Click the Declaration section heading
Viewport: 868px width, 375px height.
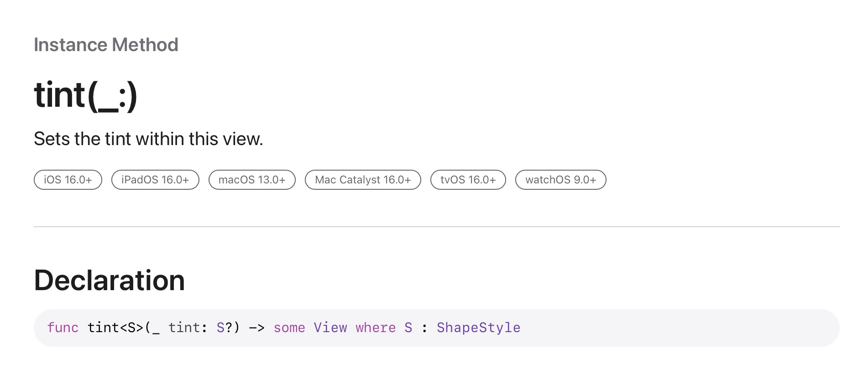pyautogui.click(x=110, y=280)
